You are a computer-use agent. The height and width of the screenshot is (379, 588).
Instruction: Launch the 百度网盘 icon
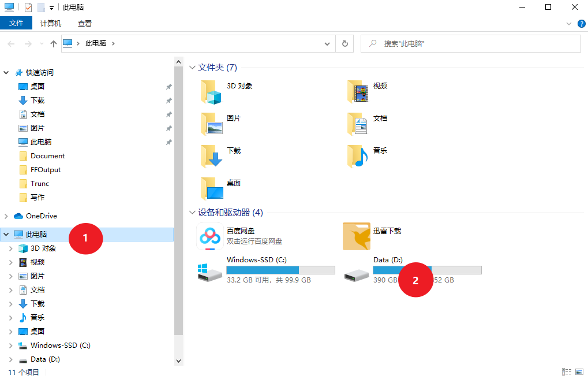(x=210, y=236)
